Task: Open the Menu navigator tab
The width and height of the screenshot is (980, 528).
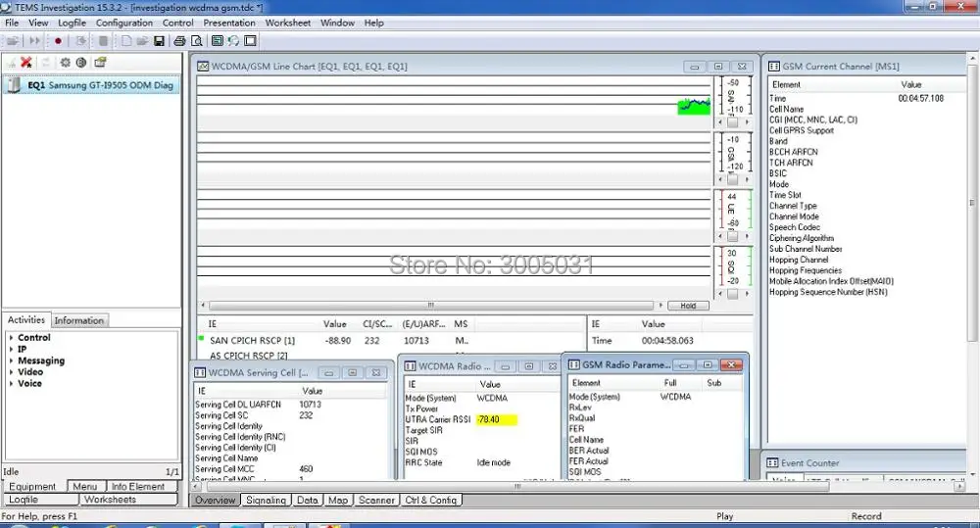Action: point(84,486)
